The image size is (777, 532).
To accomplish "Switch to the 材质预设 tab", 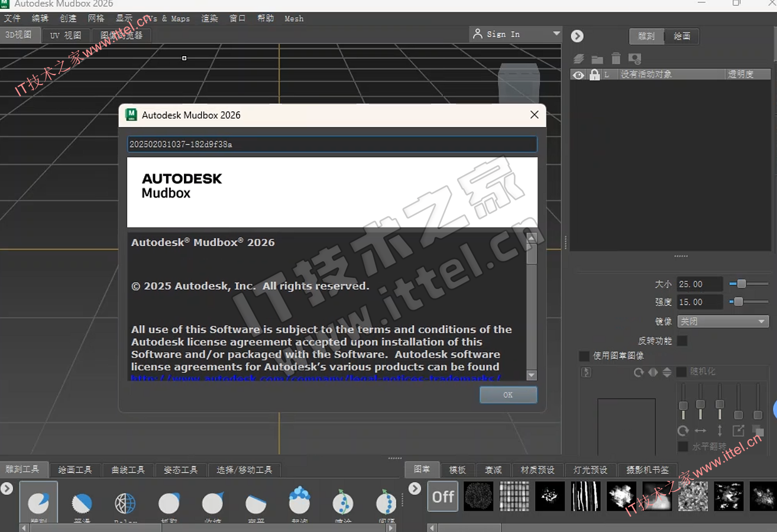I will pos(538,470).
